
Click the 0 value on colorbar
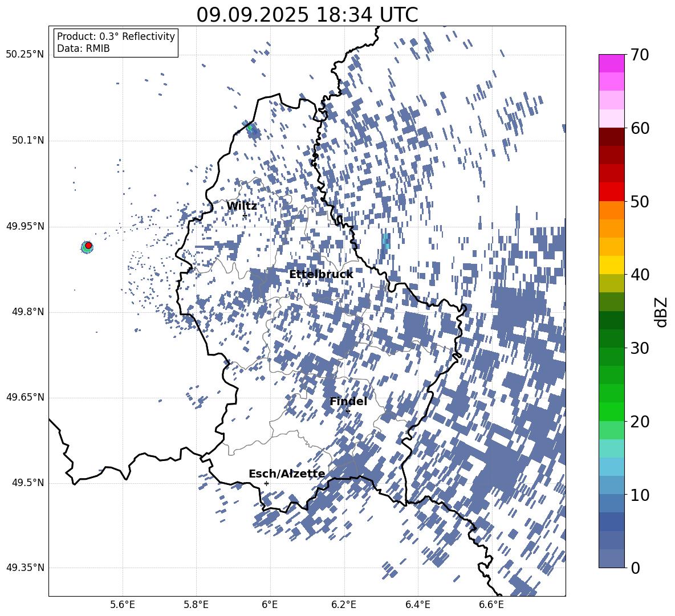coord(635,568)
